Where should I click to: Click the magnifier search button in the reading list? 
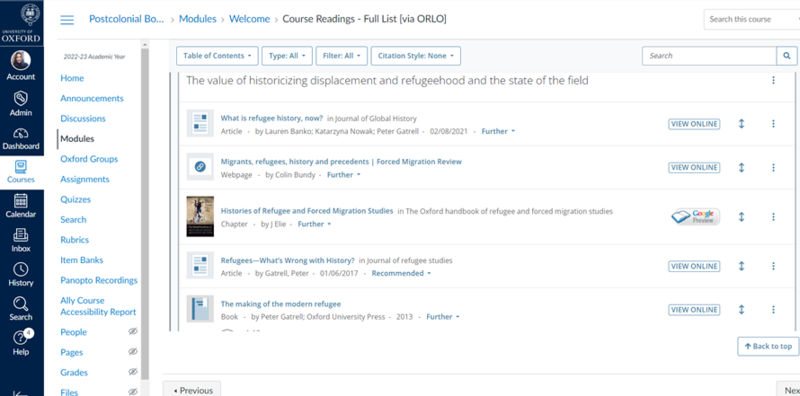(x=786, y=56)
